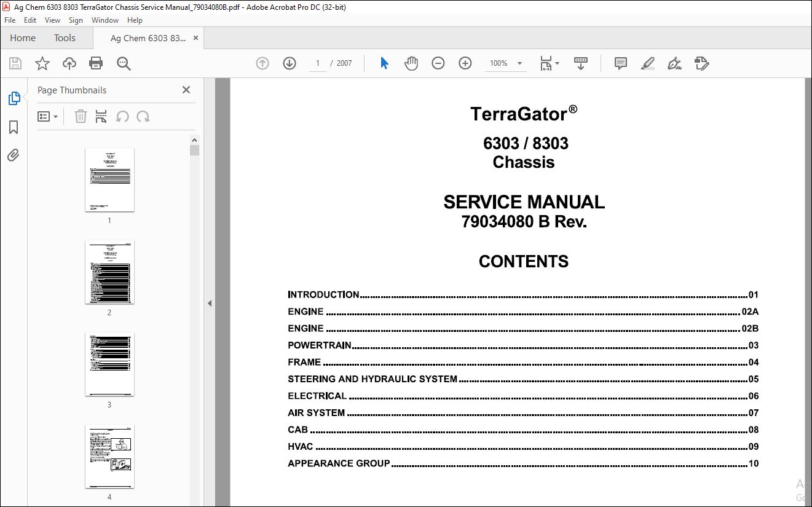Viewport: 812px width, 507px height.
Task: Select page 2 thumbnail
Action: tap(109, 272)
